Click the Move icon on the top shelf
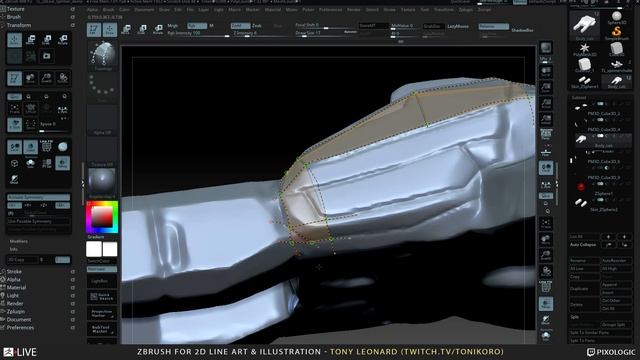Image resolution: width=640 pixels, height=360 pixels. (126, 29)
